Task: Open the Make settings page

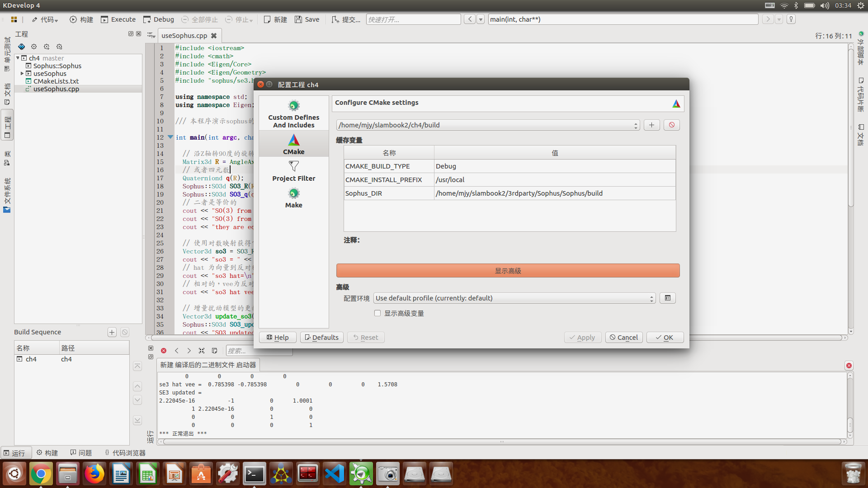Action: pyautogui.click(x=293, y=198)
